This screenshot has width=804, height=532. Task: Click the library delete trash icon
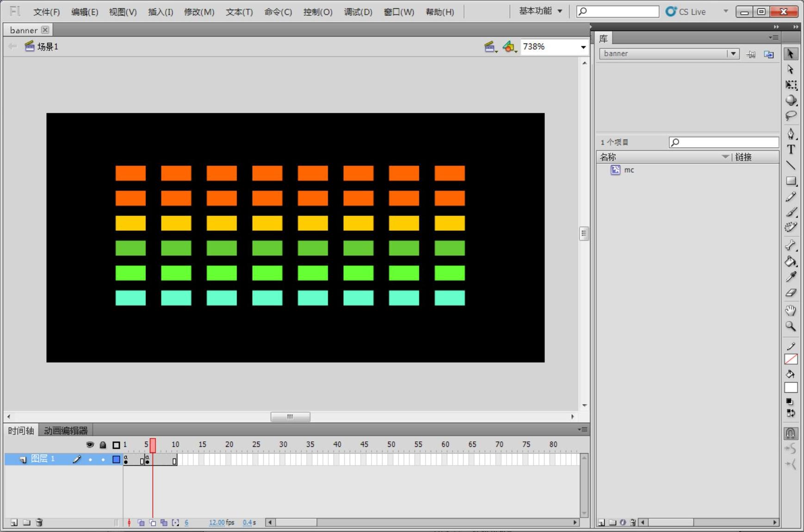pos(633,522)
